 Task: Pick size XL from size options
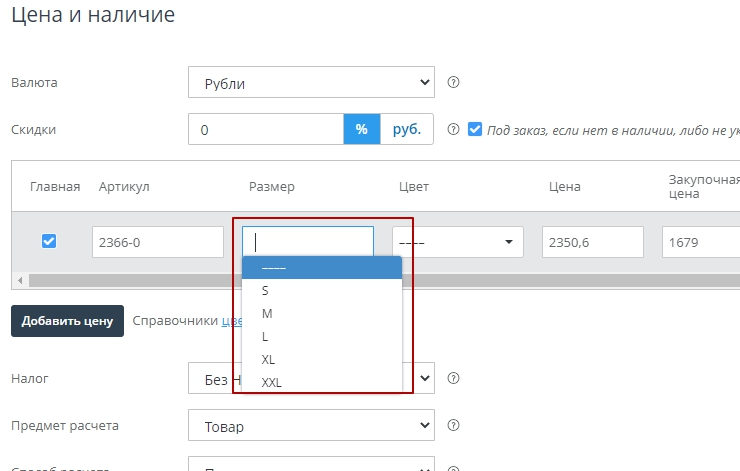tap(268, 359)
